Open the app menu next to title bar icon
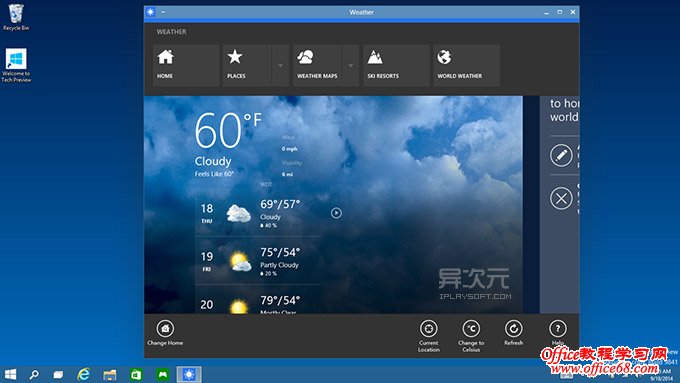 (163, 12)
